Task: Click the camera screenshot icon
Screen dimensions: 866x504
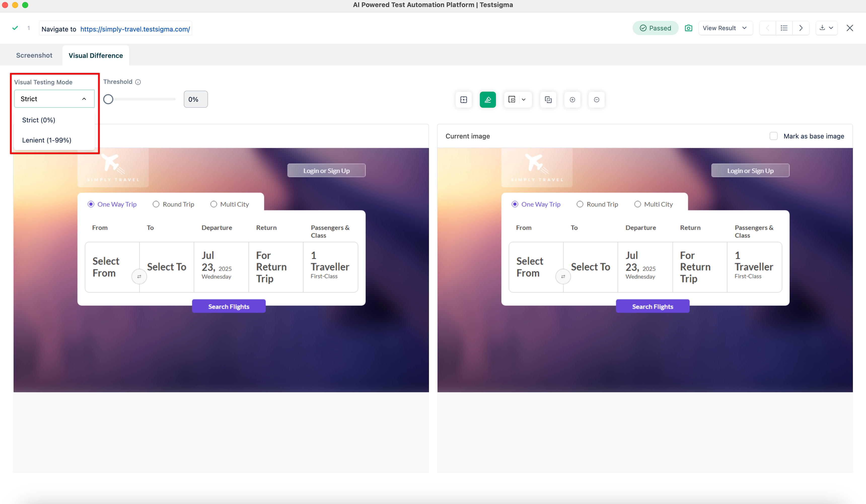Action: click(x=689, y=28)
